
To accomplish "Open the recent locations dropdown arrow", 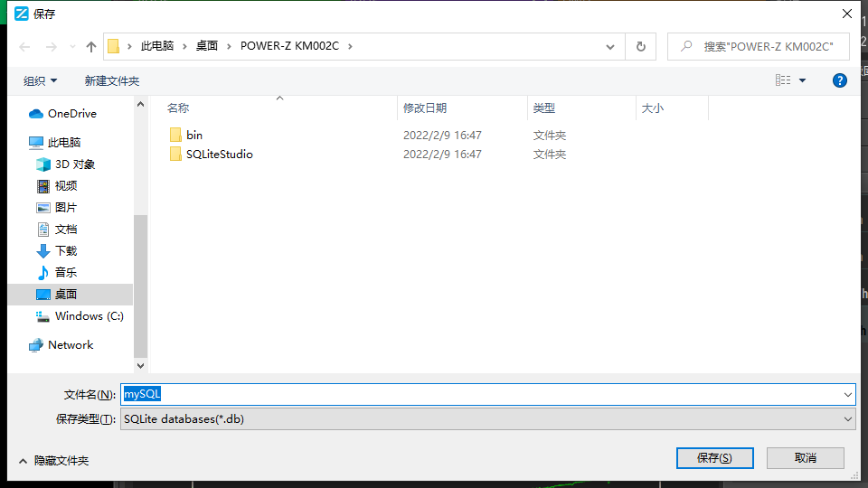I will (x=72, y=47).
